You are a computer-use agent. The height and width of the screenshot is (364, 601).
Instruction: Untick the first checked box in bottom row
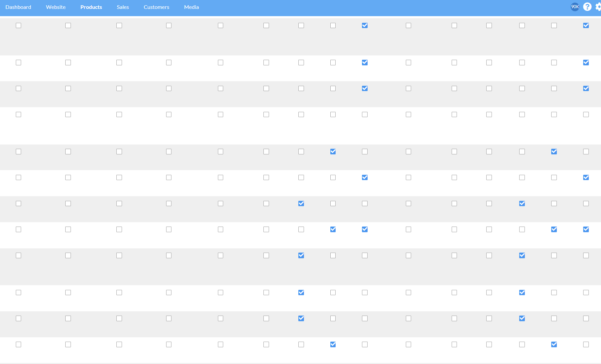point(333,345)
